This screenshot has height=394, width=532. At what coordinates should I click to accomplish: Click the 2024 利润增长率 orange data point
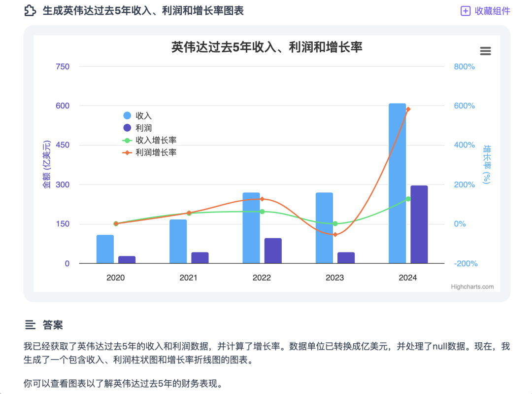(x=408, y=109)
